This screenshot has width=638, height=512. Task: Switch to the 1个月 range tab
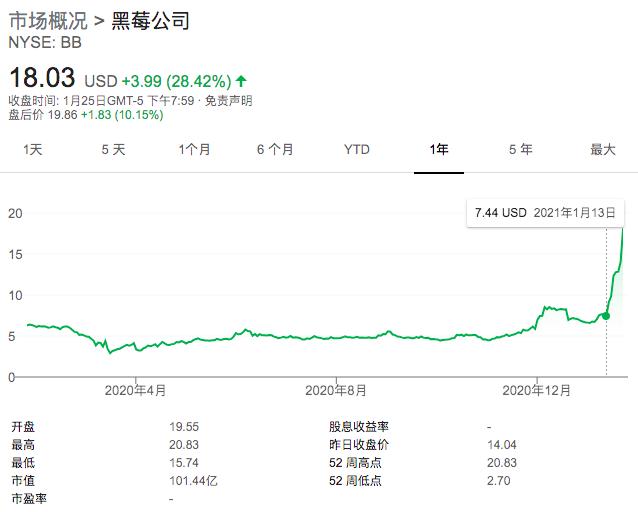tap(194, 149)
